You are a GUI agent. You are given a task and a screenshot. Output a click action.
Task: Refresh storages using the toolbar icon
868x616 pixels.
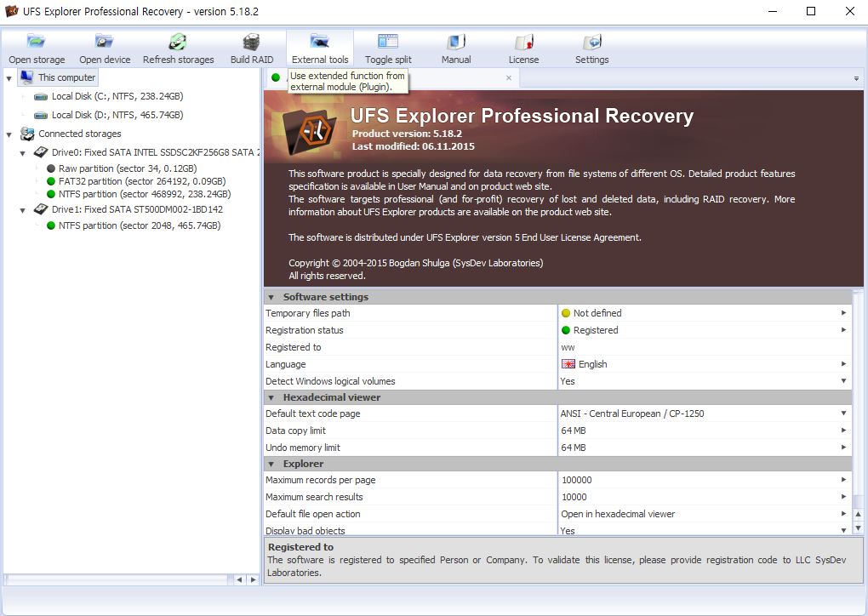click(x=178, y=48)
